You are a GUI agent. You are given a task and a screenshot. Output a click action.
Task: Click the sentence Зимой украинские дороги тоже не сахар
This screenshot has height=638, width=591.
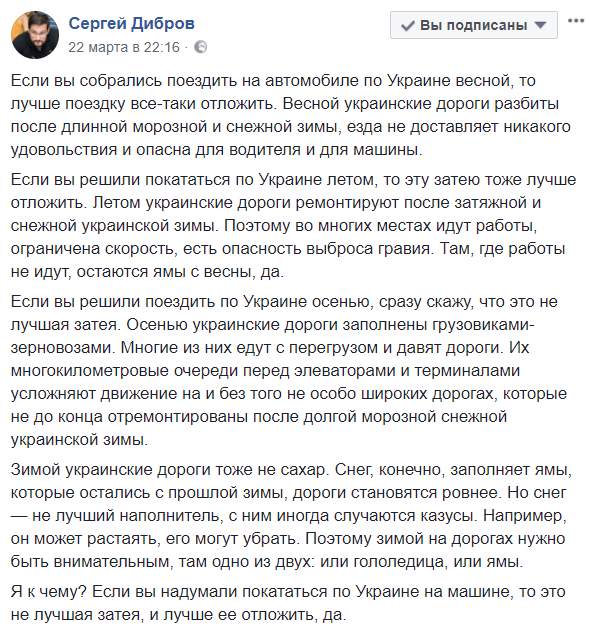pyautogui.click(x=170, y=470)
